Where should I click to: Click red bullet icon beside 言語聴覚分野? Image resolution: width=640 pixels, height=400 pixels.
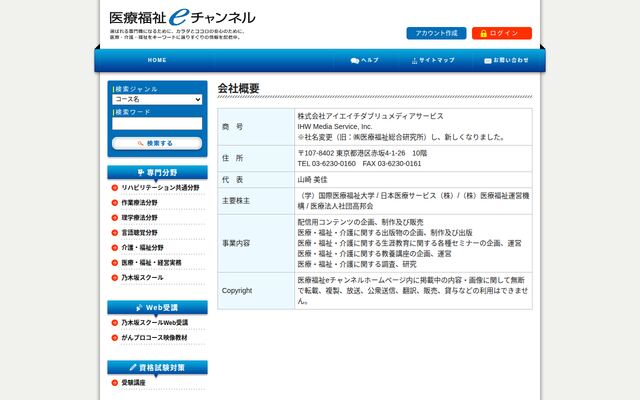click(115, 233)
